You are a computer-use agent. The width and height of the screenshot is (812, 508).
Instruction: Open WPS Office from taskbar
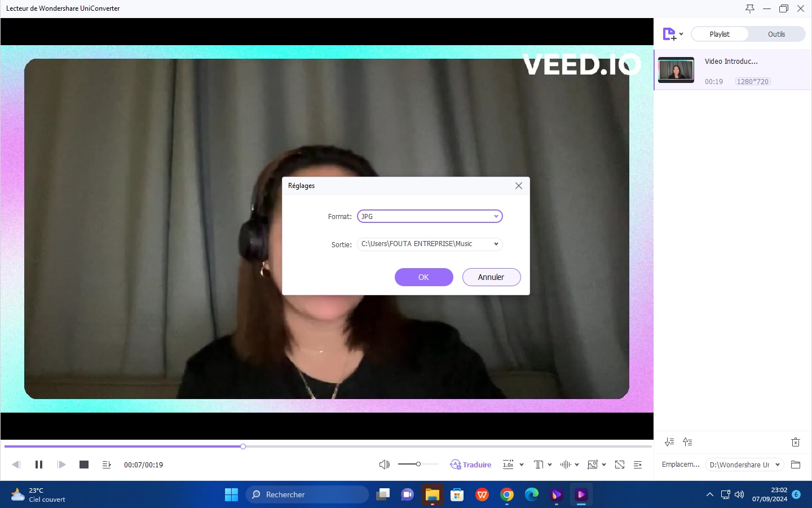[x=482, y=494]
